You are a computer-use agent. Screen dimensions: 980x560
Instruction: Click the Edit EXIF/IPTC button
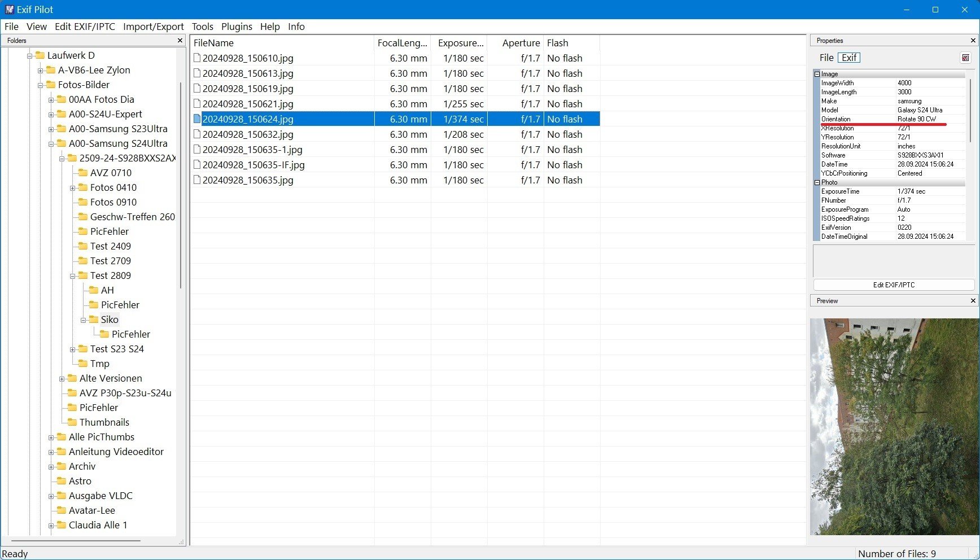click(x=893, y=285)
